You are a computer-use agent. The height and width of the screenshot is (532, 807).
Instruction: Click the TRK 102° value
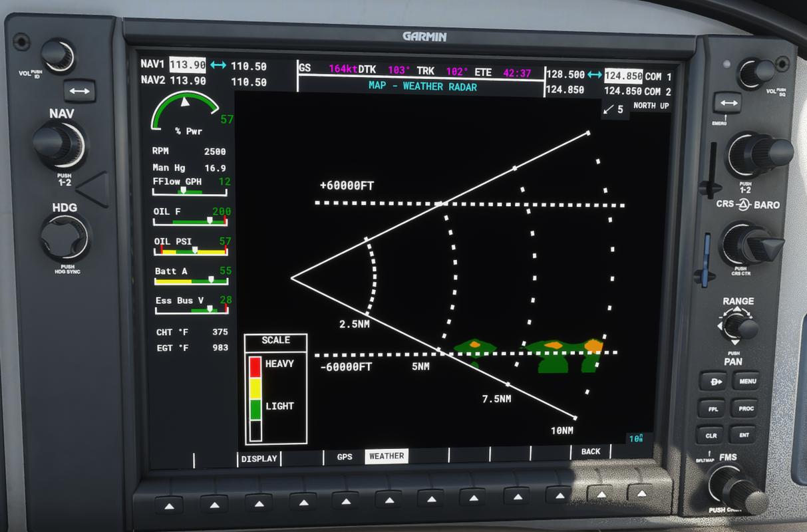(457, 71)
